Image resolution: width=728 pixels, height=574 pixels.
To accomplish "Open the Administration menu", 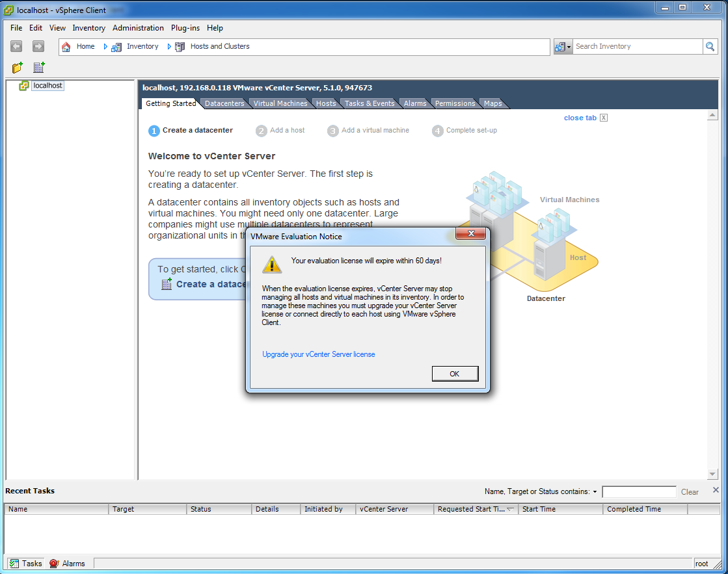I will click(x=138, y=28).
